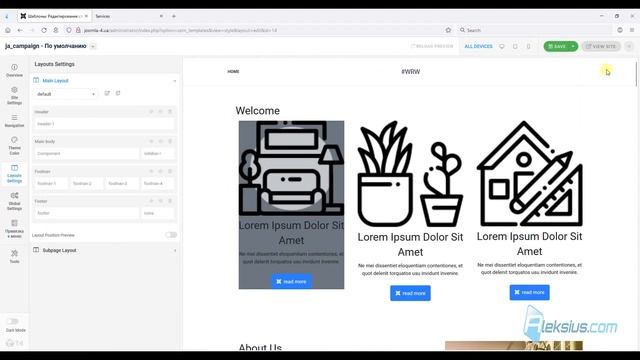Click the potted plants image
Viewport: 640px width, 360px height.
410,174
